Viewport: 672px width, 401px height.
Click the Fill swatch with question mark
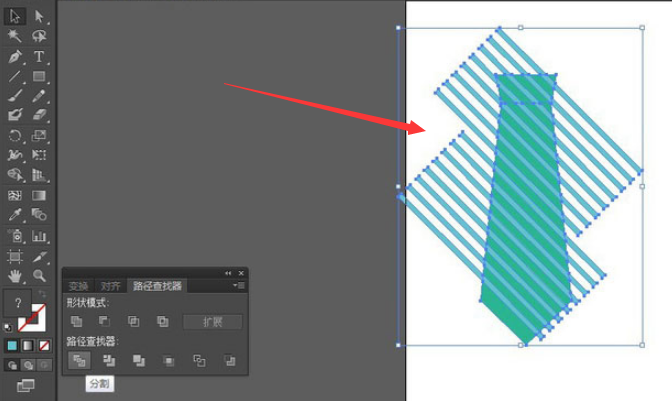pos(18,303)
